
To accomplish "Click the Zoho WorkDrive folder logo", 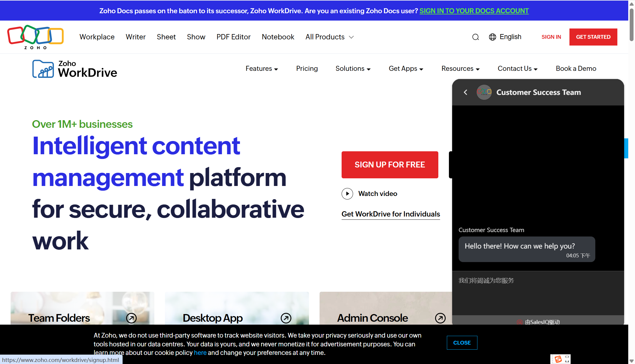I will 43,69.
